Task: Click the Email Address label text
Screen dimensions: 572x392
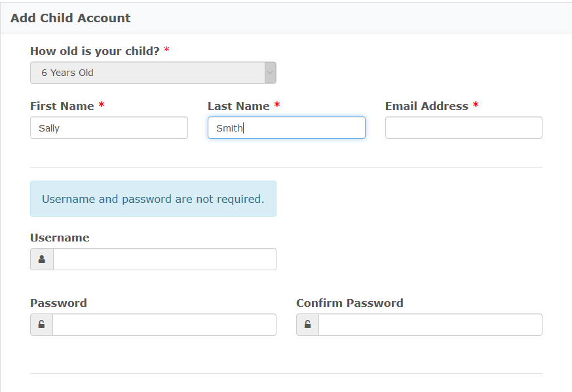Action: click(427, 106)
